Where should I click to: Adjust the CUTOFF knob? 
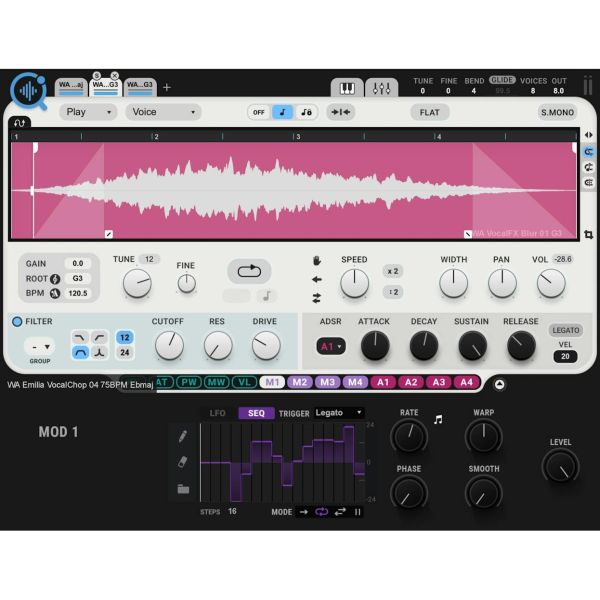click(x=169, y=346)
